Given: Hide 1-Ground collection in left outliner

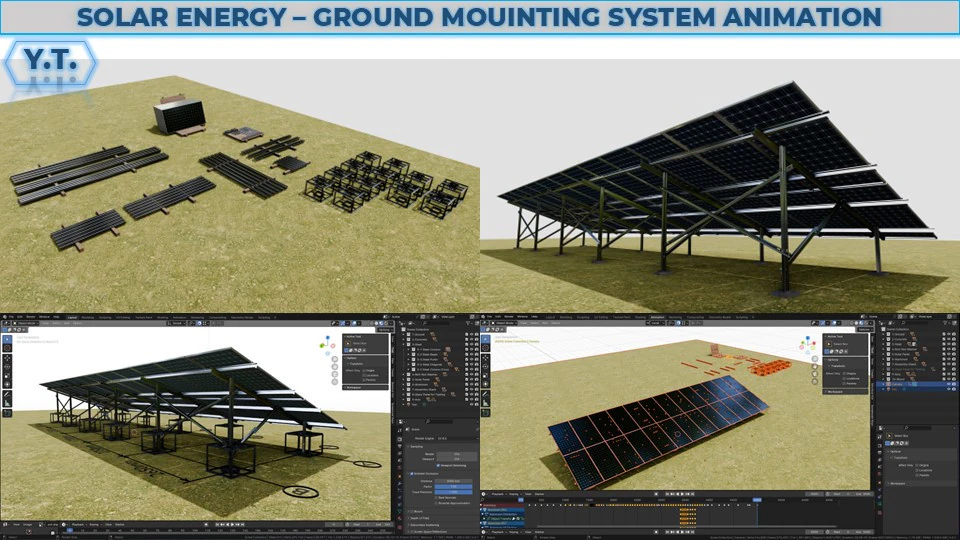Looking at the screenshot, I should [471, 334].
